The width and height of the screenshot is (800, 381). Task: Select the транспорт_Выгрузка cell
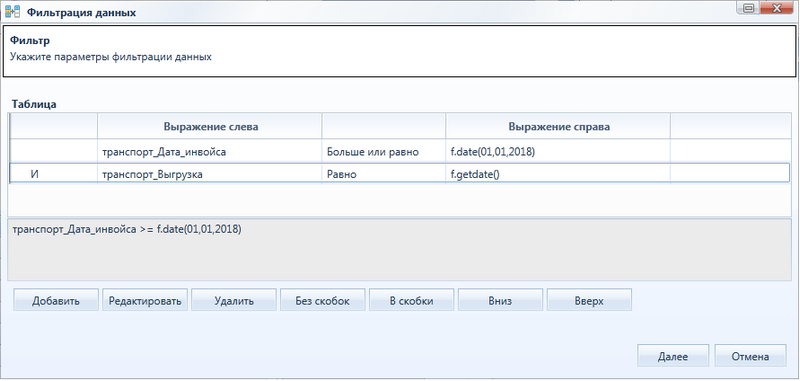210,174
